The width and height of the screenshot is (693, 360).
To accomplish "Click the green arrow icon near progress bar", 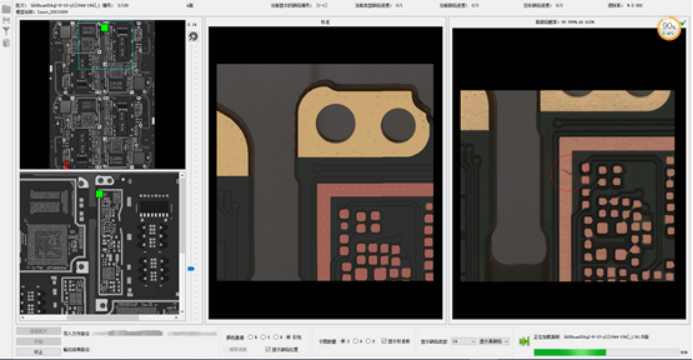I will click(x=524, y=341).
